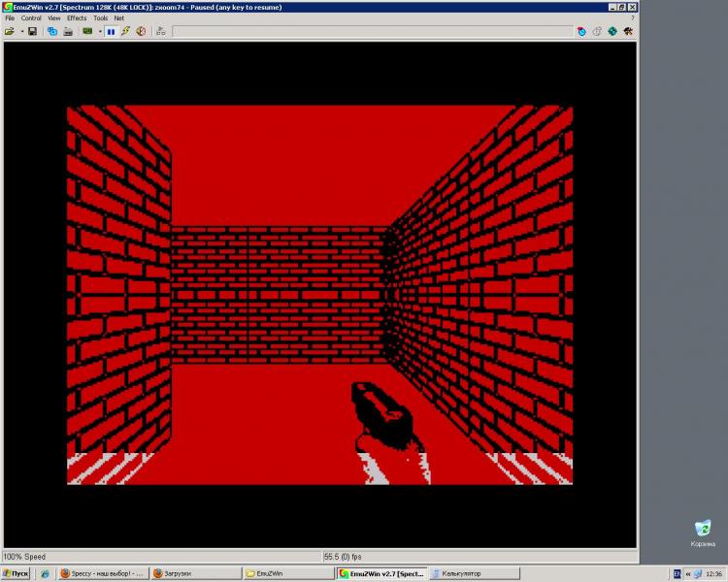Open the File menu
Viewport: 728px width, 582px height.
pyautogui.click(x=10, y=17)
